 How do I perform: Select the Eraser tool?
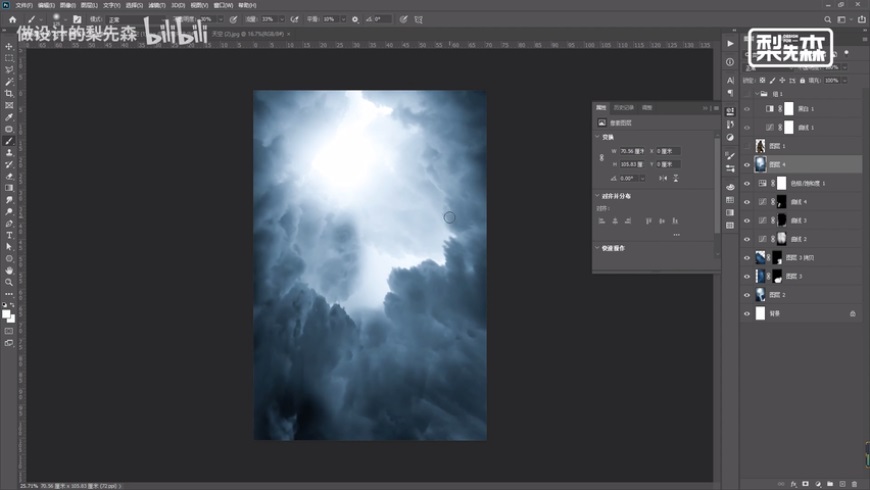pyautogui.click(x=9, y=176)
